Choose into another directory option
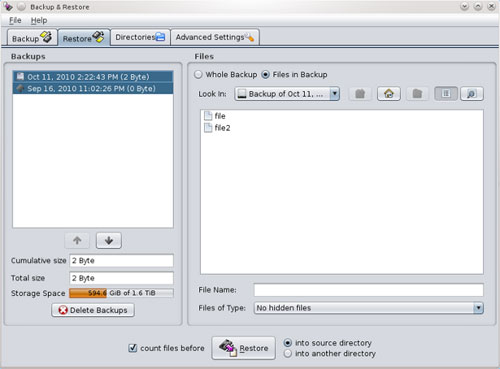Screen dimensions: 500x369 [288, 353]
